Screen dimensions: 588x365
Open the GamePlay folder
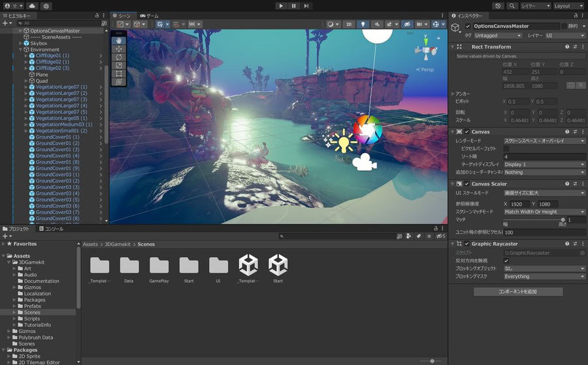pyautogui.click(x=159, y=269)
